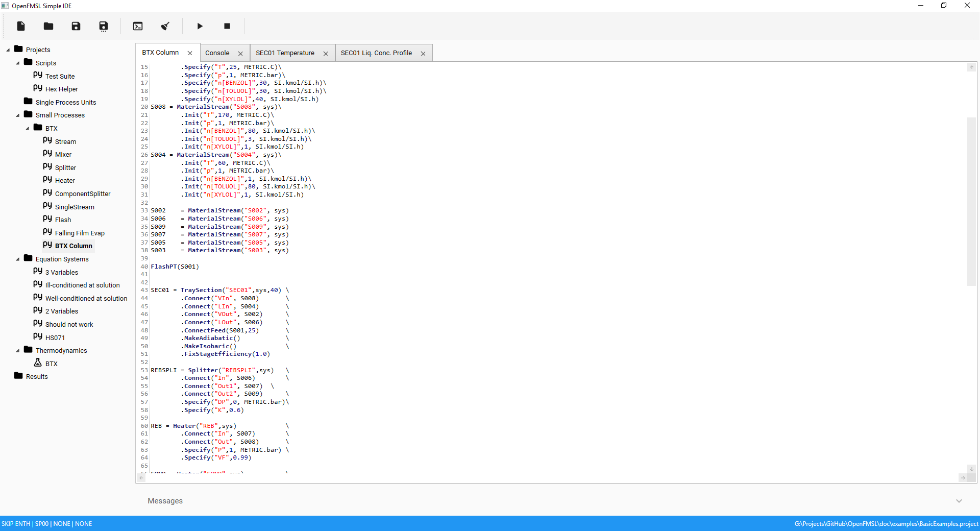The height and width of the screenshot is (531, 980).
Task: Collapse the Scripts folder
Action: [18, 63]
